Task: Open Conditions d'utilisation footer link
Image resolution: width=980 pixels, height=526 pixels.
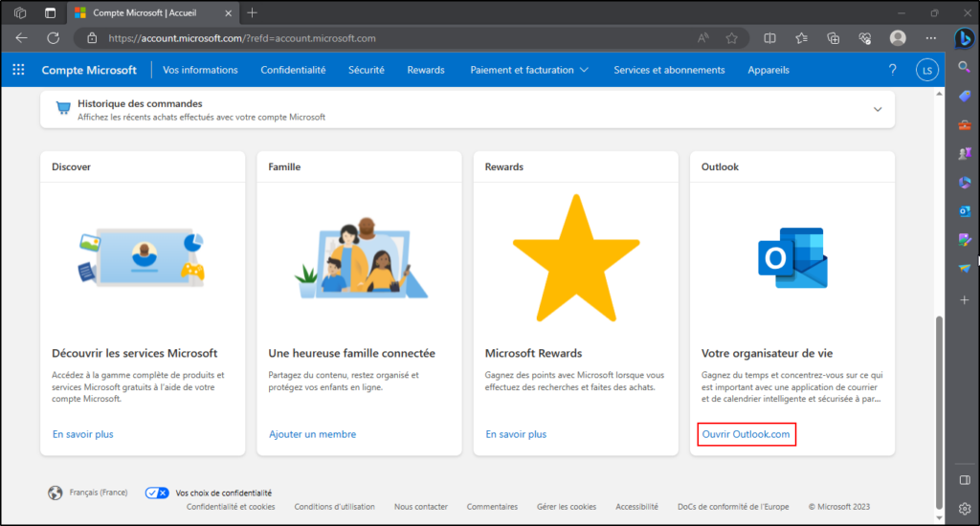Action: (334, 507)
